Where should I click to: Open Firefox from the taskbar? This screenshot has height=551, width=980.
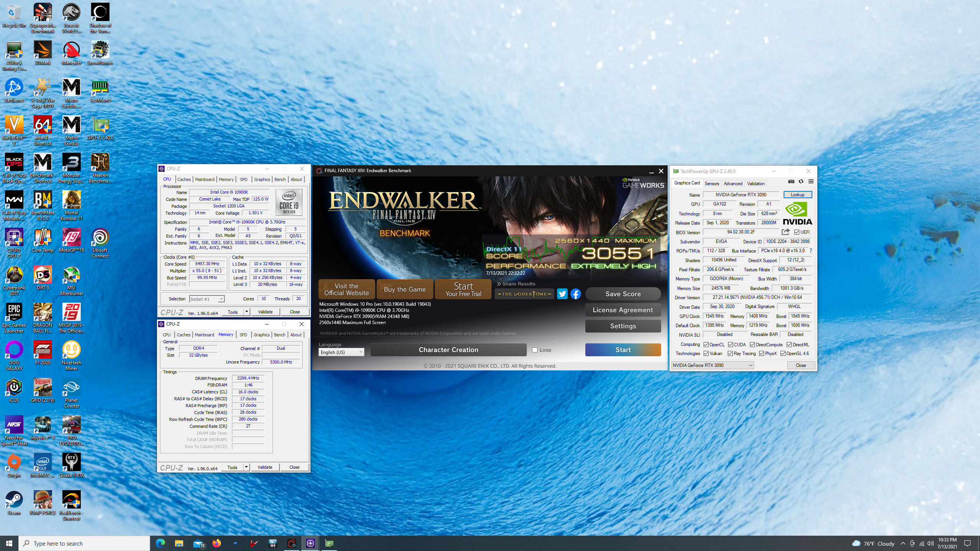216,543
